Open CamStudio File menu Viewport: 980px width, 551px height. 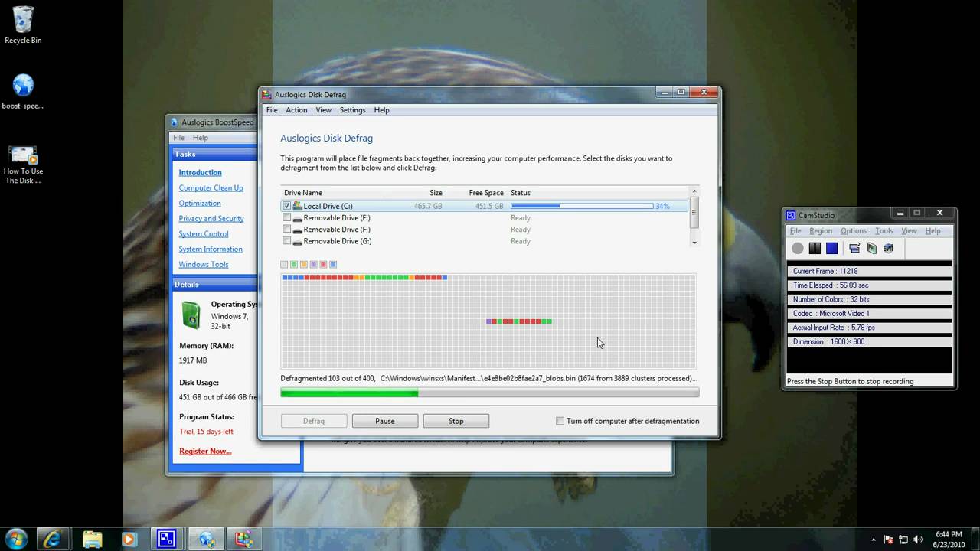tap(795, 231)
